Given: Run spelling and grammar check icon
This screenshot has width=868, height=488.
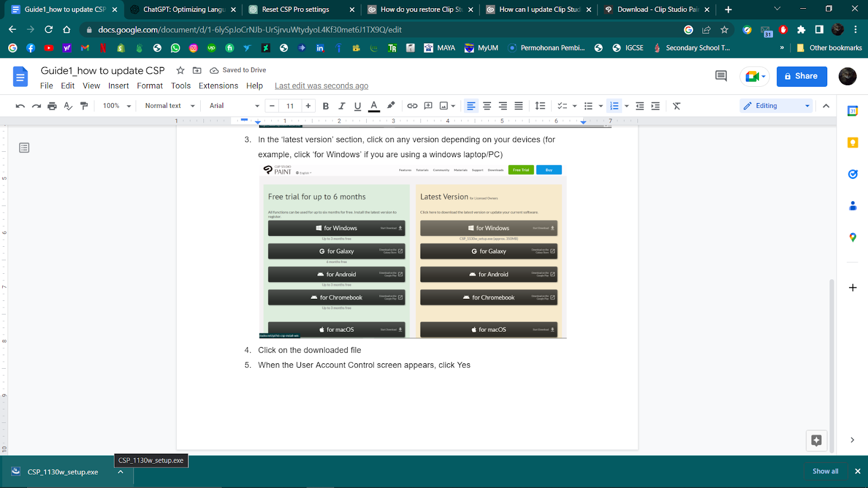Looking at the screenshot, I should (x=68, y=106).
